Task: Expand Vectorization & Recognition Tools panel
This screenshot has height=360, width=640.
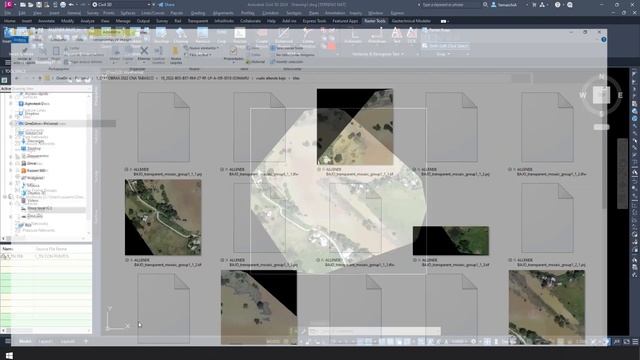Action: click(378, 54)
